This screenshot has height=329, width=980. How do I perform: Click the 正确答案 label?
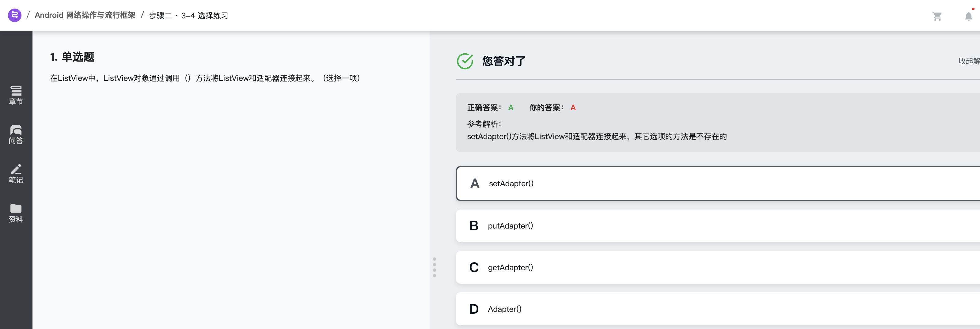coord(484,108)
